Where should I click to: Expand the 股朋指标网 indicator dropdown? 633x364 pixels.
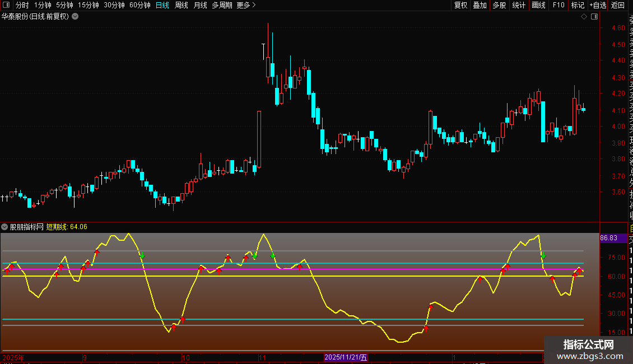click(4, 227)
